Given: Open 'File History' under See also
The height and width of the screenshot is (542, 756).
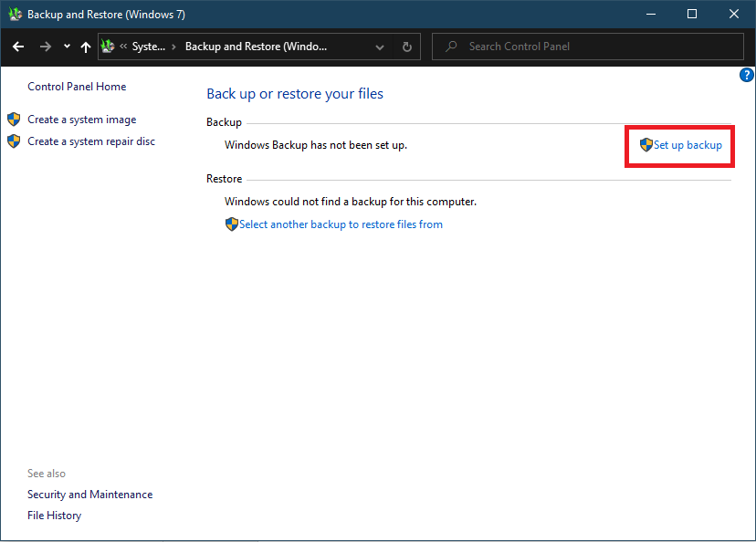Looking at the screenshot, I should (55, 516).
